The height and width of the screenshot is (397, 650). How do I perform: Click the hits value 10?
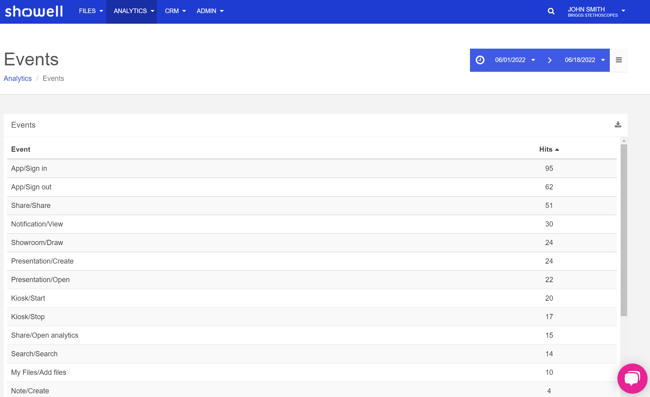(549, 372)
